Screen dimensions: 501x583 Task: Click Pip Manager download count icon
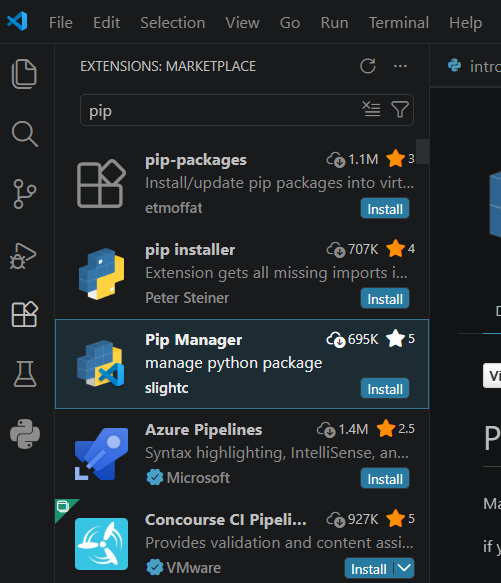click(336, 339)
